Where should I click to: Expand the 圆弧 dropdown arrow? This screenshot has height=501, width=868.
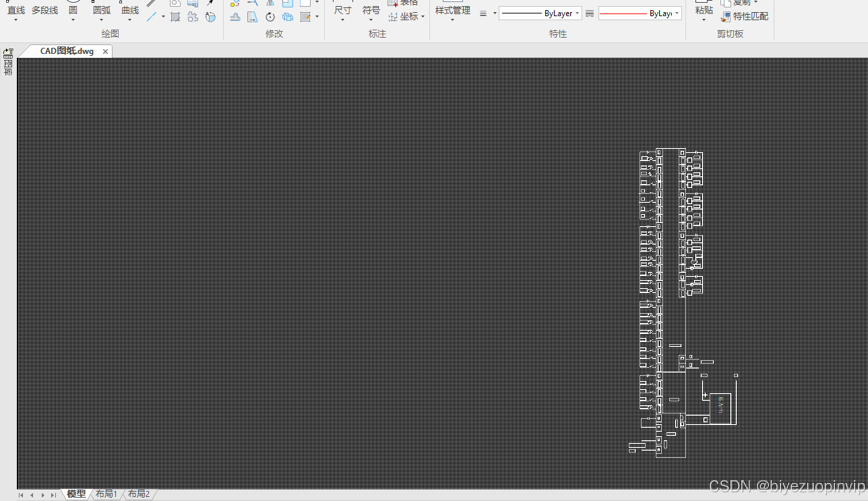point(102,20)
